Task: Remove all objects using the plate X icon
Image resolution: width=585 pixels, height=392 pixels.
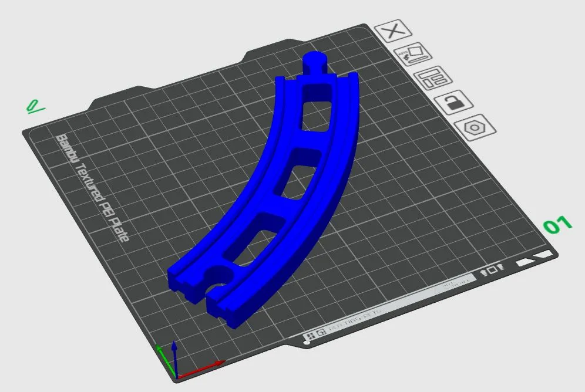Action: pos(393,31)
